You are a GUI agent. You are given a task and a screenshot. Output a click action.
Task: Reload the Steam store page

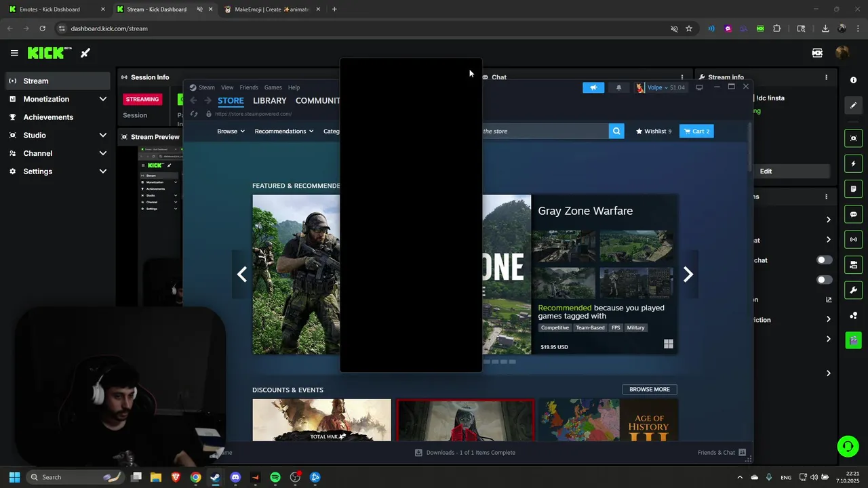click(x=194, y=114)
